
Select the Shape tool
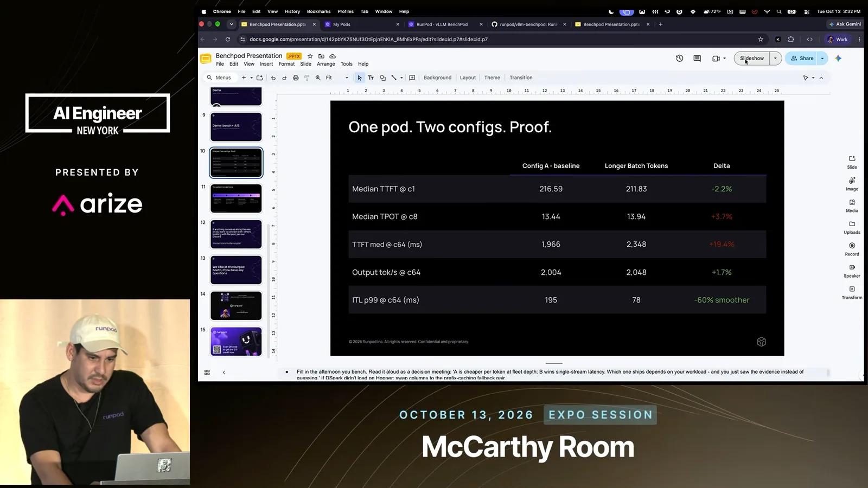click(x=382, y=78)
